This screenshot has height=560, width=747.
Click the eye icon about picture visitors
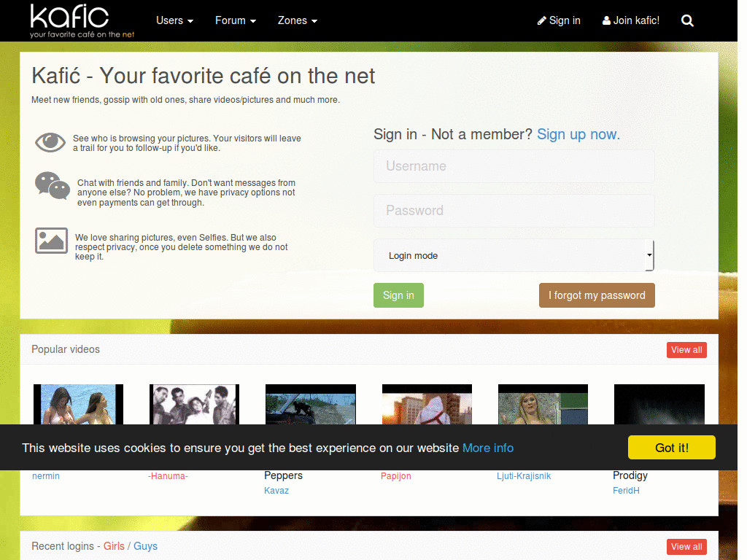[x=50, y=142]
